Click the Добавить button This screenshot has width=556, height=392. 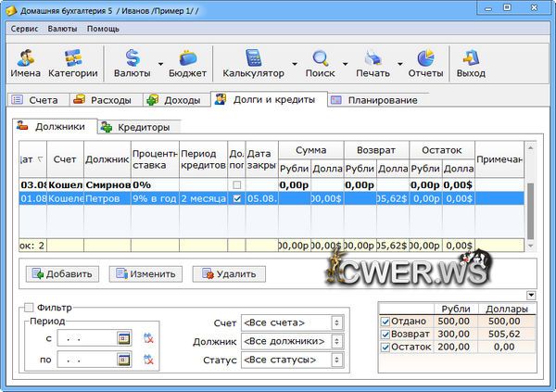(x=61, y=273)
